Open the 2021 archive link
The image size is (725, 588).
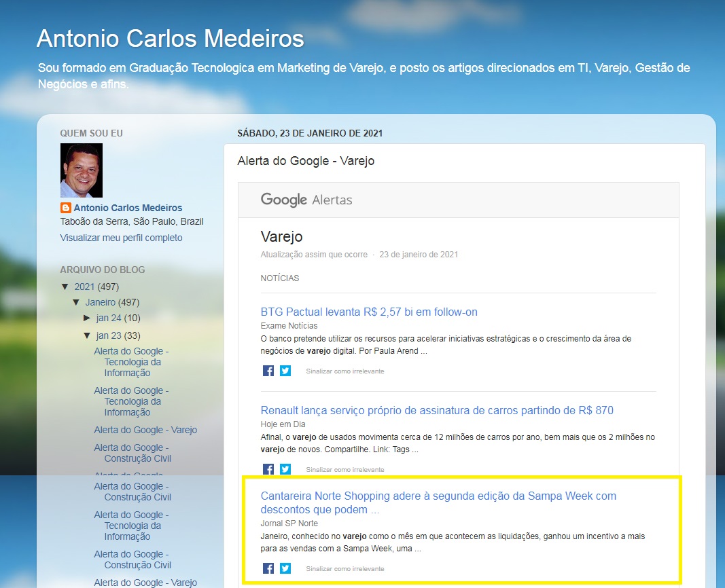coord(85,287)
